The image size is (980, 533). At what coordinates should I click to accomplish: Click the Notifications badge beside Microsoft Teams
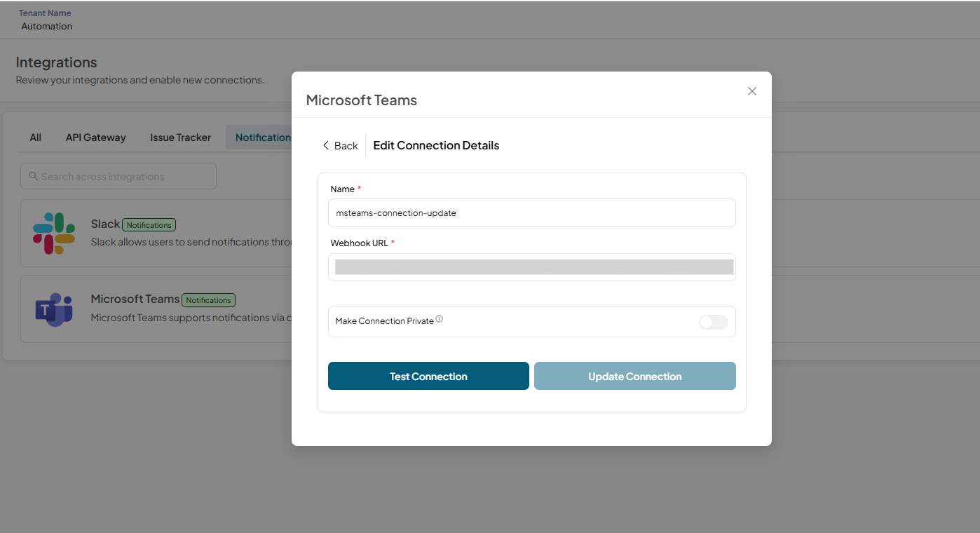pyautogui.click(x=209, y=300)
